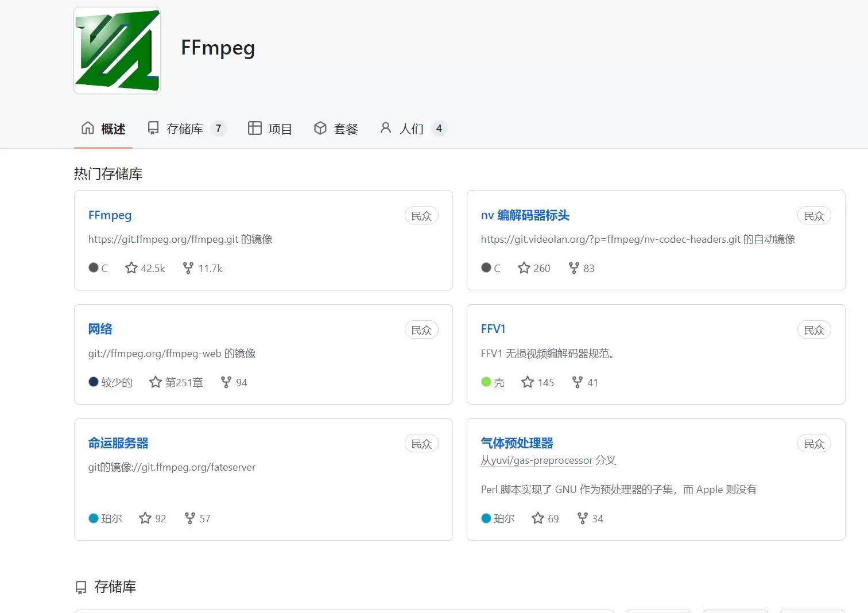Click the fork icon showing 83
This screenshot has height=613, width=868.
[573, 268]
